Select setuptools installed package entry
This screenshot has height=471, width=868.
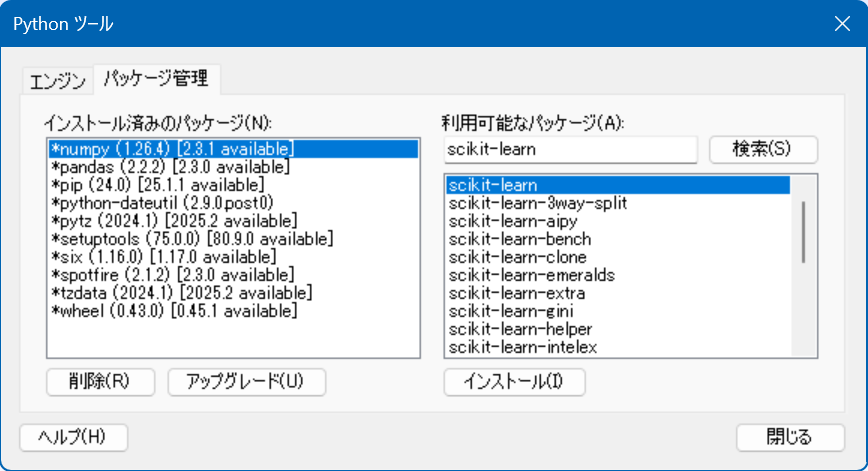[233, 239]
